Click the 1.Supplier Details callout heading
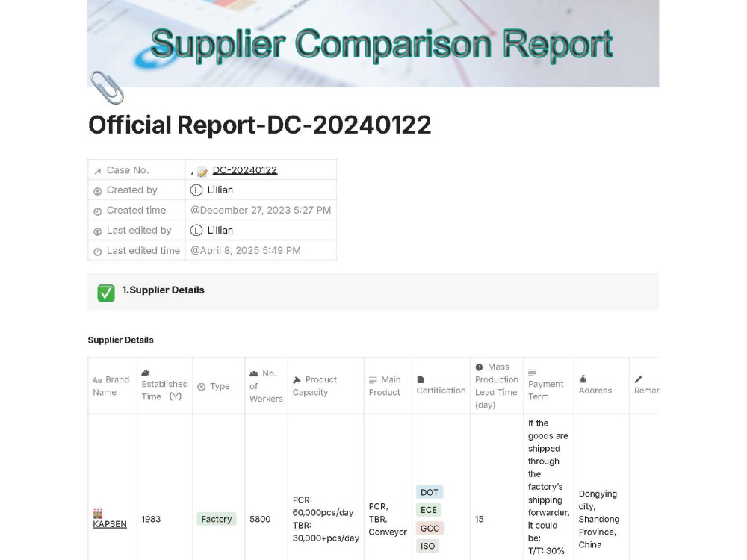 [x=163, y=290]
